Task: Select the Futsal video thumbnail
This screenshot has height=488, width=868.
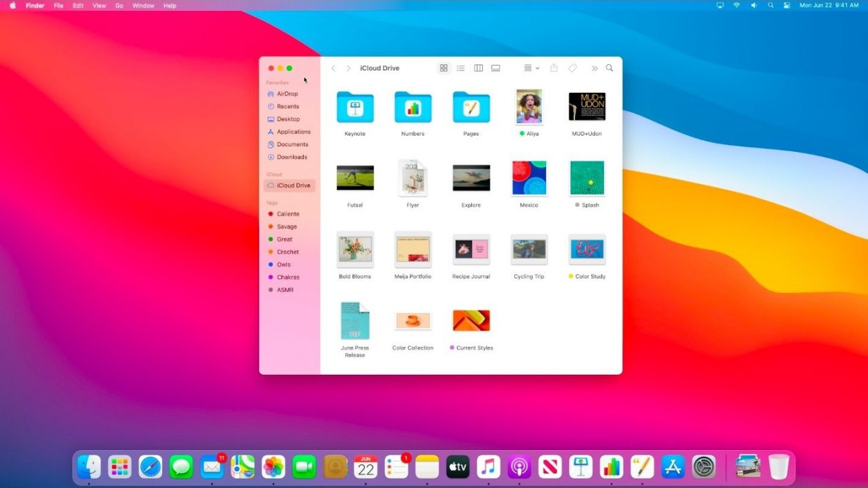Action: coord(355,178)
